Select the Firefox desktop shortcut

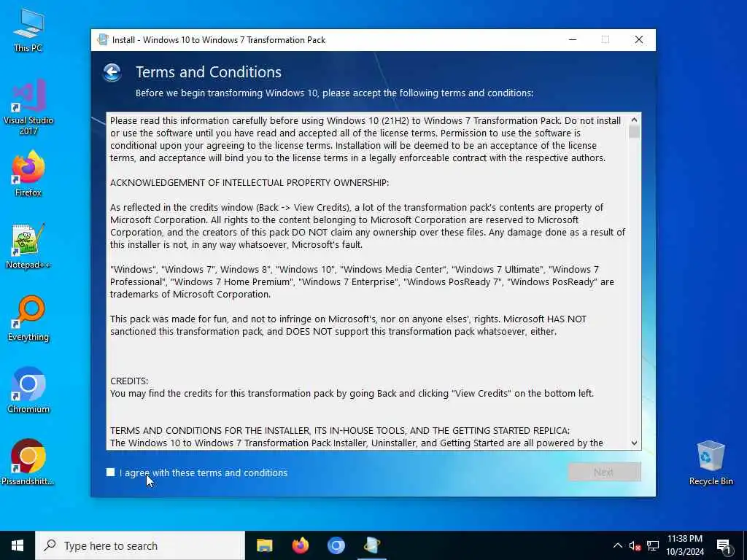pos(28,174)
